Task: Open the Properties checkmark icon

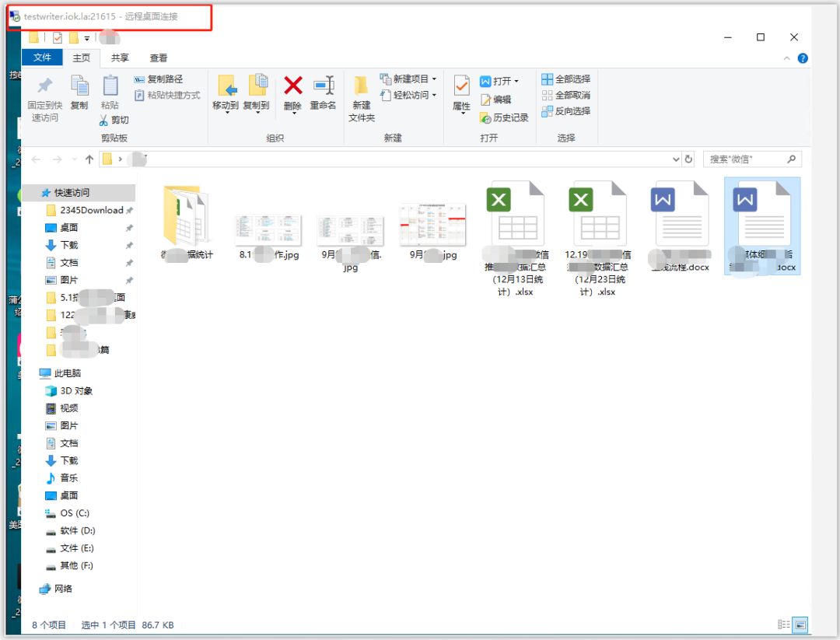Action: [461, 86]
